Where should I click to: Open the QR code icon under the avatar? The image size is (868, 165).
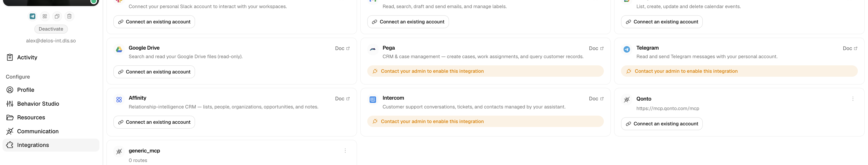(45, 16)
